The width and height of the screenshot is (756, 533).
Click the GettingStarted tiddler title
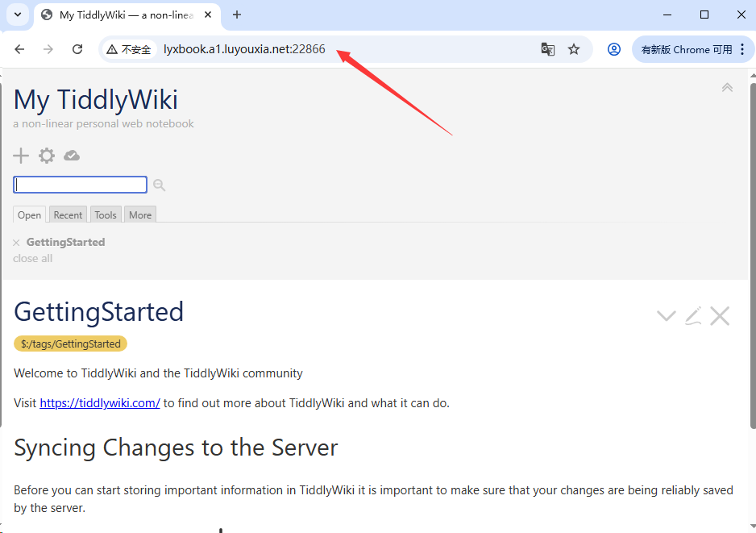click(x=99, y=311)
